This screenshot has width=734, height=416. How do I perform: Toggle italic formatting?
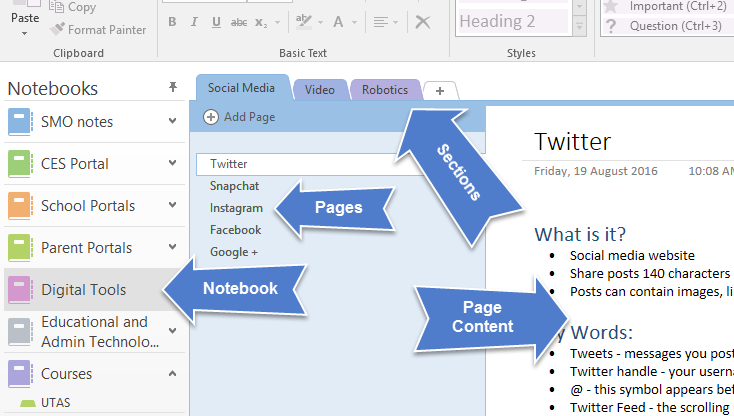[194, 22]
